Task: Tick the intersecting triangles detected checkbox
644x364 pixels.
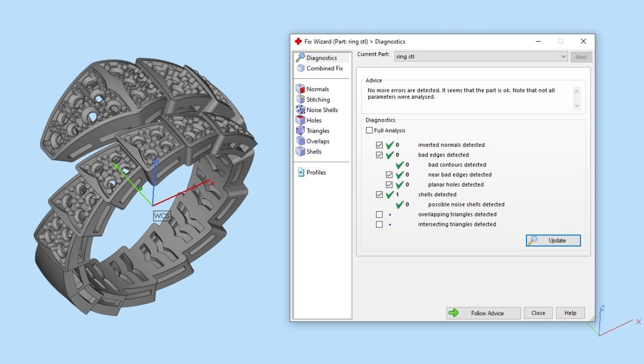Action: tap(379, 225)
